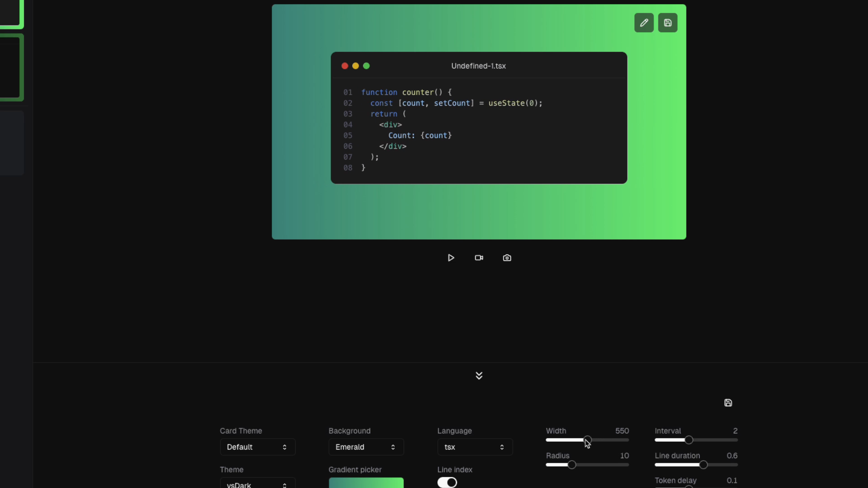Click the Line duration slider handle
This screenshot has width=868, height=488.
(703, 465)
